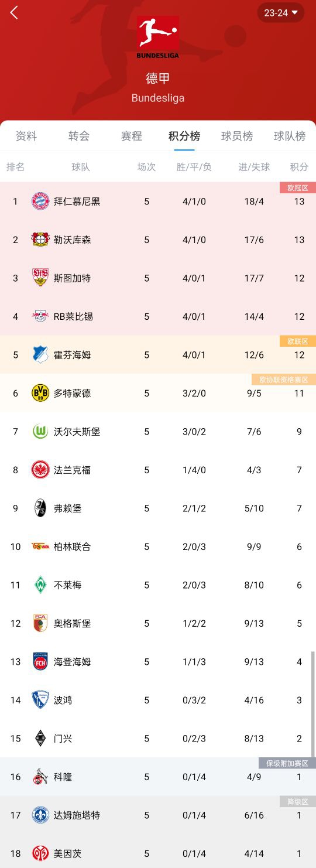316x868 pixels.
Task: Tap Bayer Leverkusen club crest
Action: 40,240
